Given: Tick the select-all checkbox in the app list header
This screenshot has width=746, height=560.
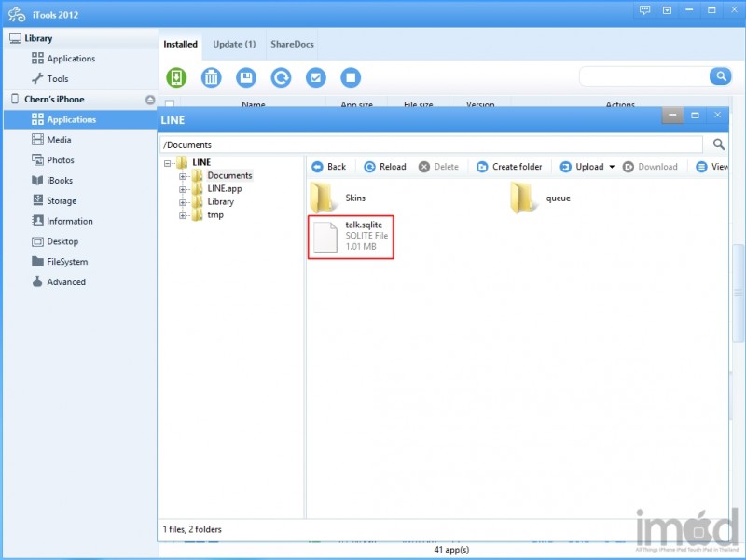Looking at the screenshot, I should point(170,104).
